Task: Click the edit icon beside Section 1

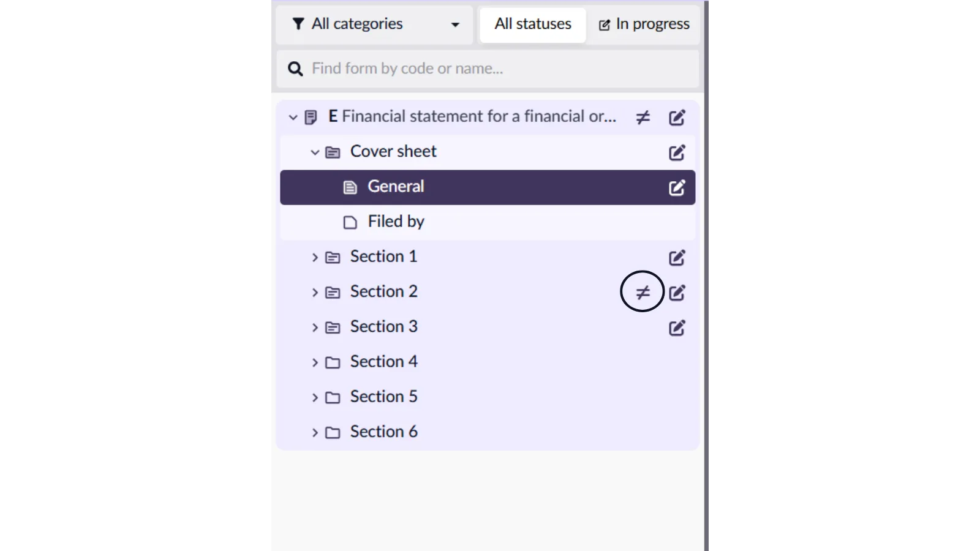Action: 677,258
